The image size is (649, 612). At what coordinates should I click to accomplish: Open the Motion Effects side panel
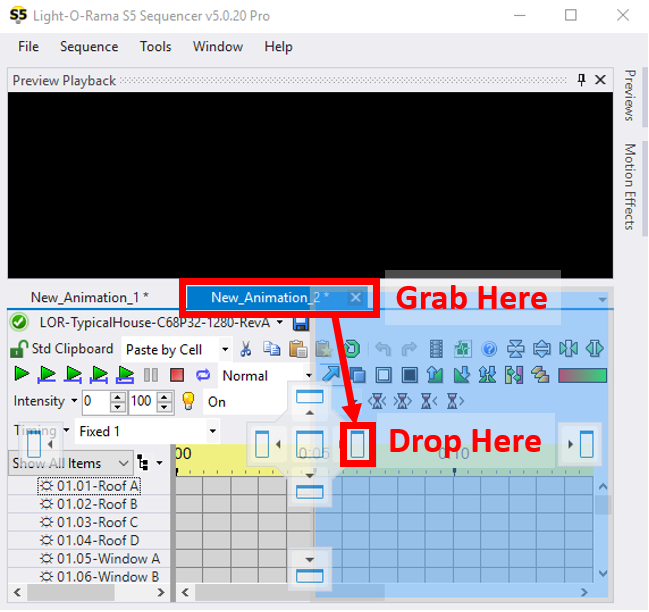630,186
